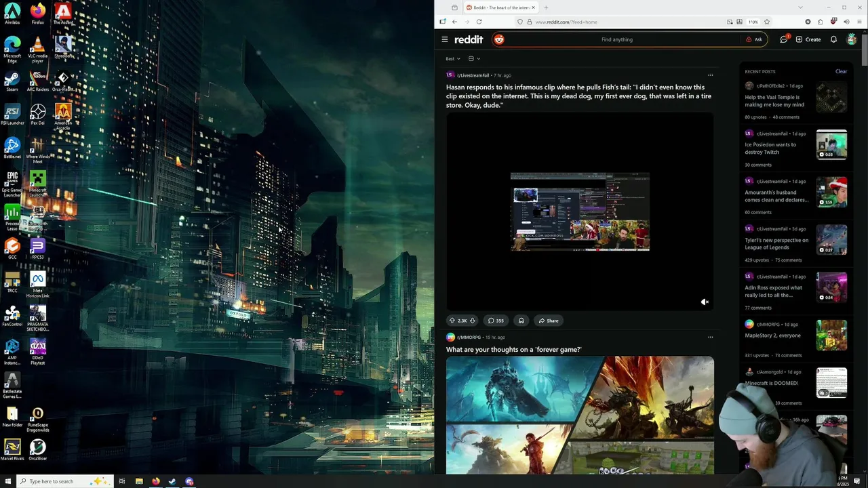
Task: Click the Create post button
Action: pyautogui.click(x=808, y=39)
